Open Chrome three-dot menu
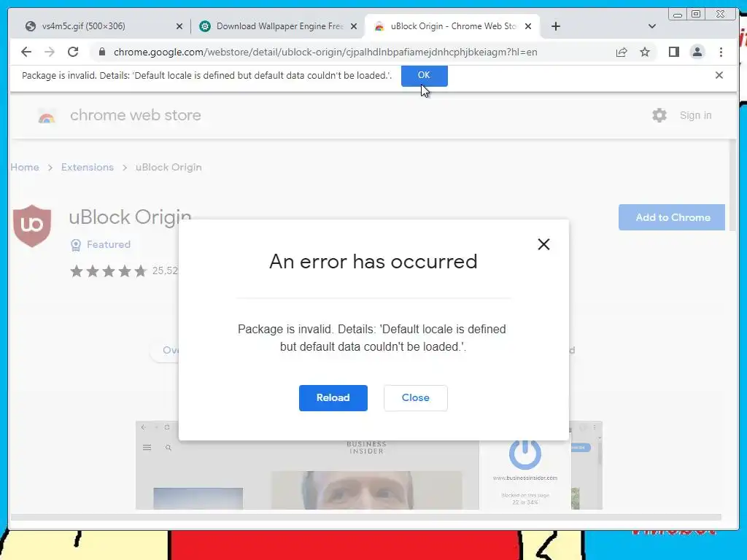This screenshot has width=747, height=560. (x=721, y=52)
